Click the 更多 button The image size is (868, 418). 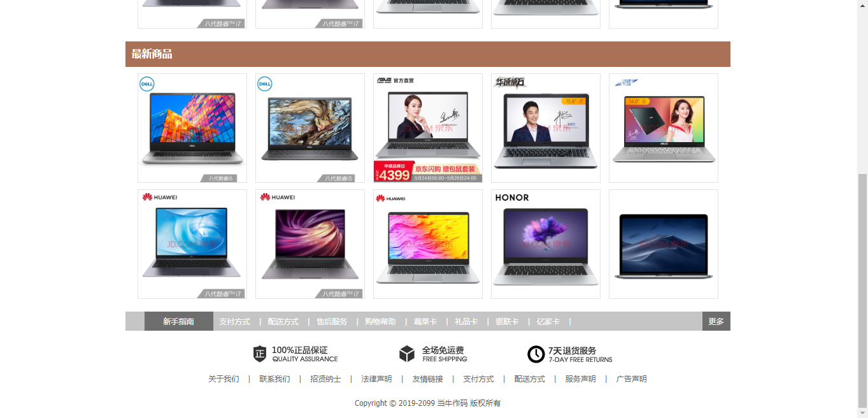(x=716, y=321)
